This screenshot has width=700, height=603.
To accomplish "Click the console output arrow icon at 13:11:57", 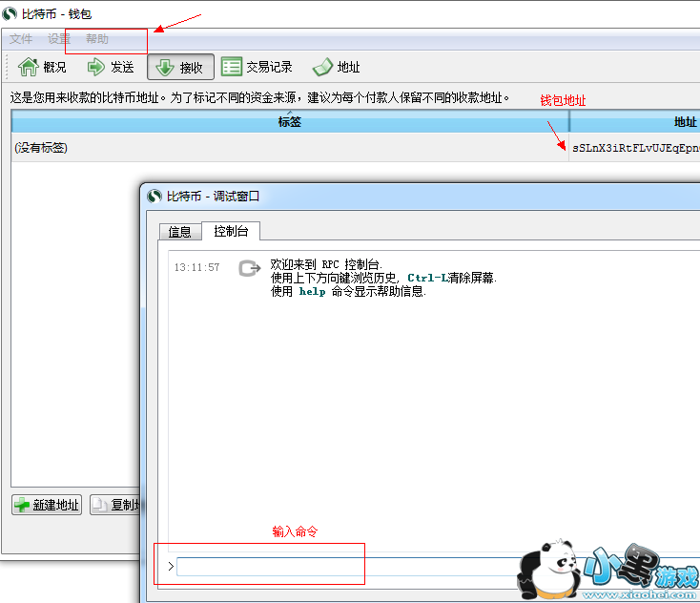I will coord(249,268).
